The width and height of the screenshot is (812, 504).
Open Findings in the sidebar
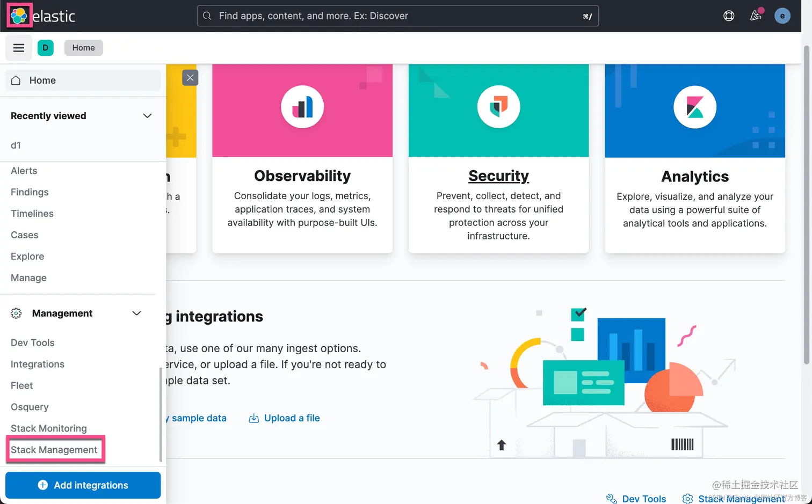coord(30,192)
